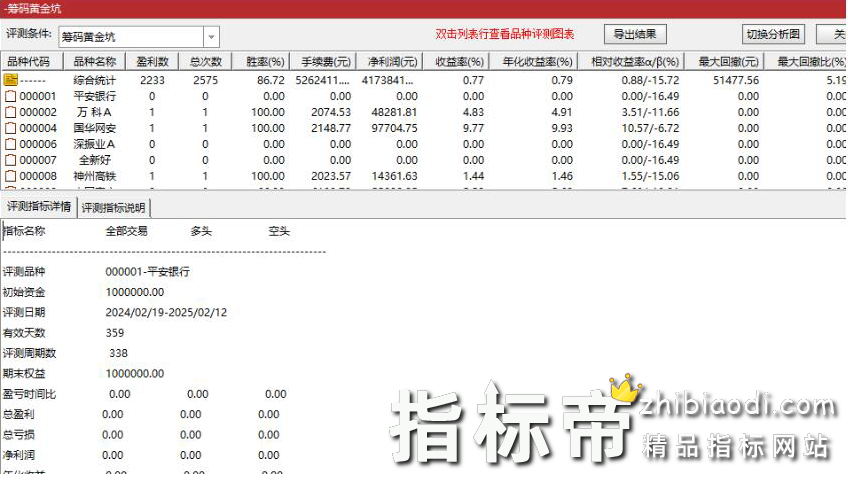848x491 pixels.
Task: Click the 51477.56 max drawdown cell
Action: coord(736,80)
